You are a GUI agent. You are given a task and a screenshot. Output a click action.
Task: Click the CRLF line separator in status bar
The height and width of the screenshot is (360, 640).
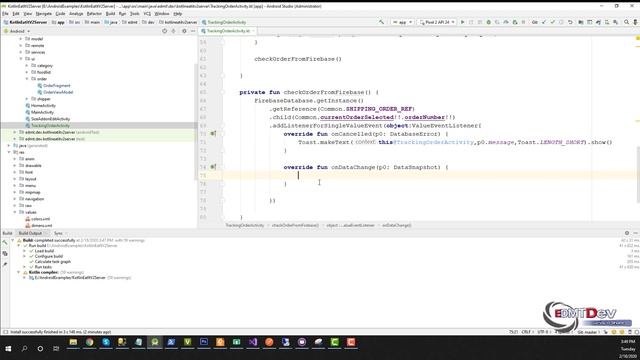coord(527,332)
